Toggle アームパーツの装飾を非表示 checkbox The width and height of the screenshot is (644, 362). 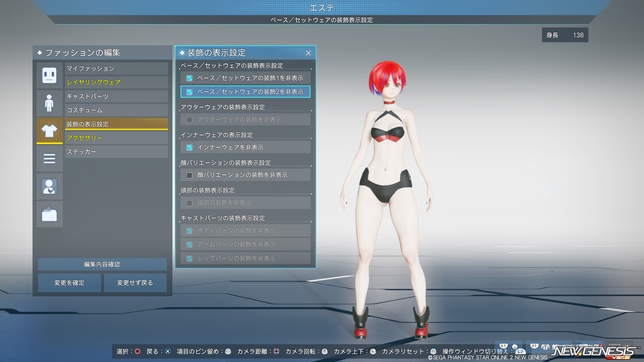point(189,245)
